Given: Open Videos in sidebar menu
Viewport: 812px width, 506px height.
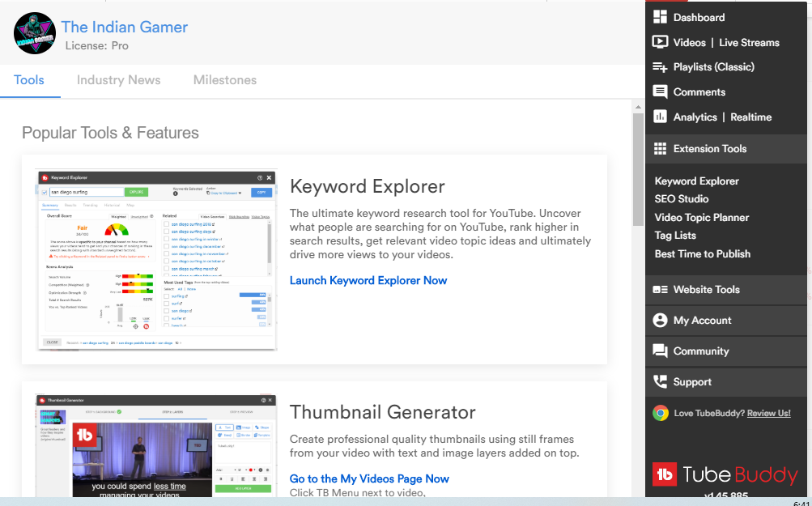Looking at the screenshot, I should pyautogui.click(x=689, y=42).
